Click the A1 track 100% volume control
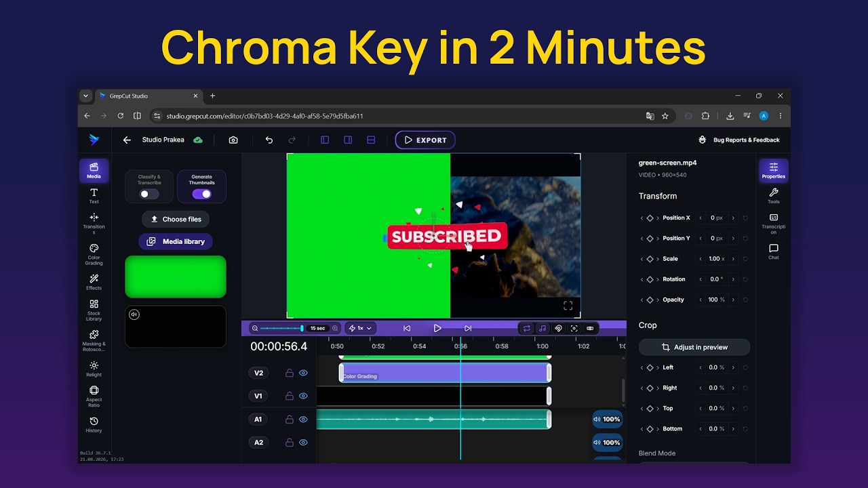The width and height of the screenshot is (868, 488). [607, 420]
